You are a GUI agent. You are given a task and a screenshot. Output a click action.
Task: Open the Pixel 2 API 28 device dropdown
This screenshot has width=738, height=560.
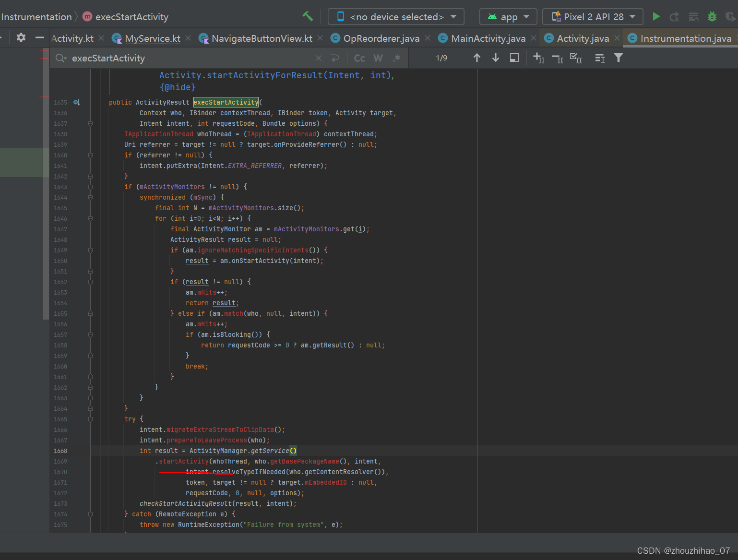[593, 17]
